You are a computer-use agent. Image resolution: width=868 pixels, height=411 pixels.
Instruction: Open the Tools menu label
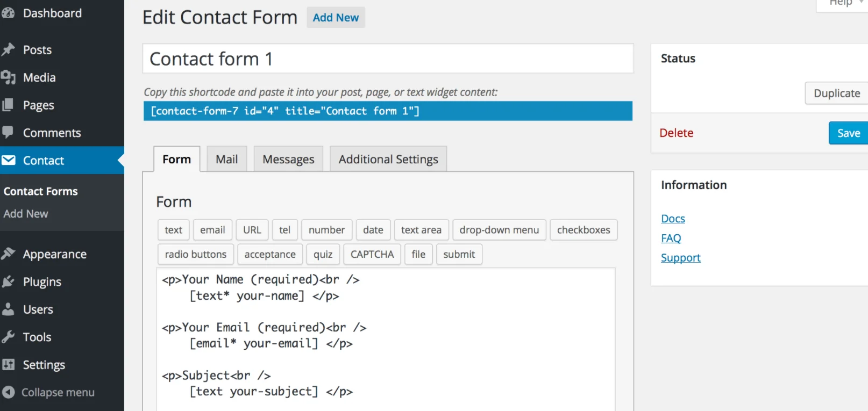tap(37, 337)
